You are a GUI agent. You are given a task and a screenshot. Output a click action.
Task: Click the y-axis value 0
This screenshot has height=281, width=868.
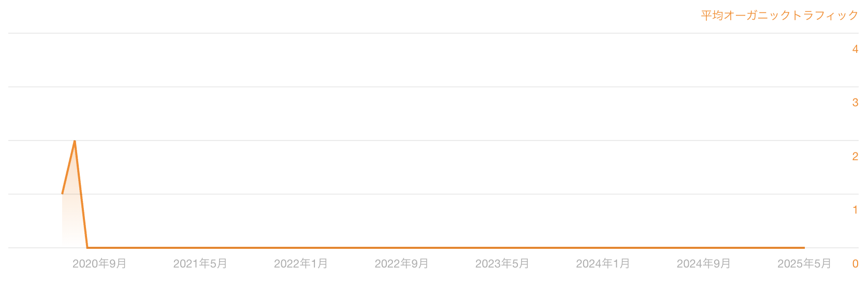coord(855,264)
